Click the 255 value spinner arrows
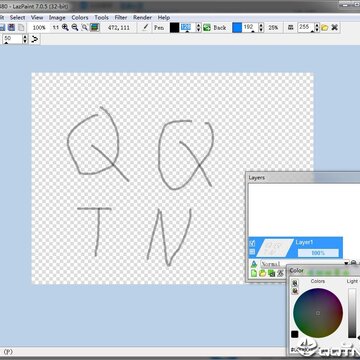The height and width of the screenshot is (360, 360). coord(317,28)
